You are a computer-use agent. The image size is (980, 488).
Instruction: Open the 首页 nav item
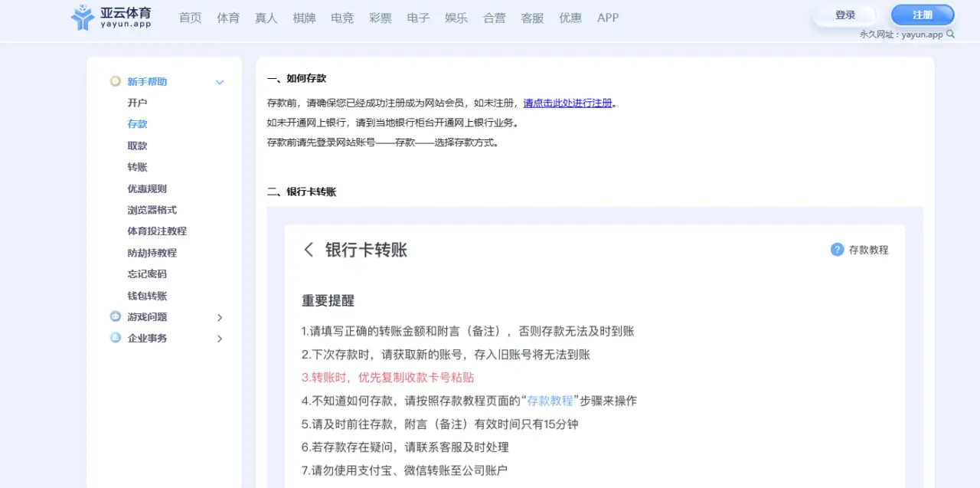coord(190,18)
